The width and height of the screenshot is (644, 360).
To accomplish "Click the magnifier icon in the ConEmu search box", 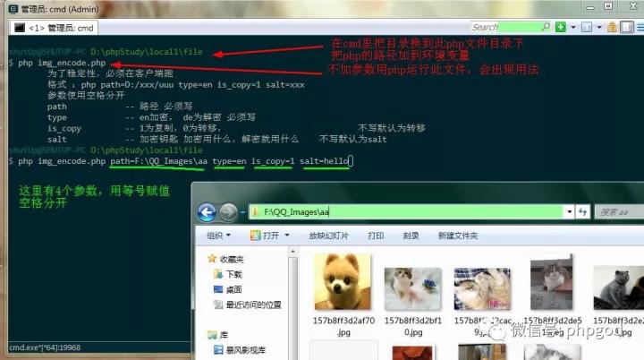I will pos(546,27).
